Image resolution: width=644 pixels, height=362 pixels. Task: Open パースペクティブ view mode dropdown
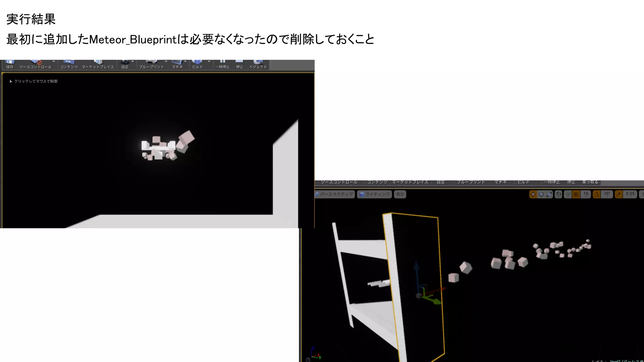point(335,194)
